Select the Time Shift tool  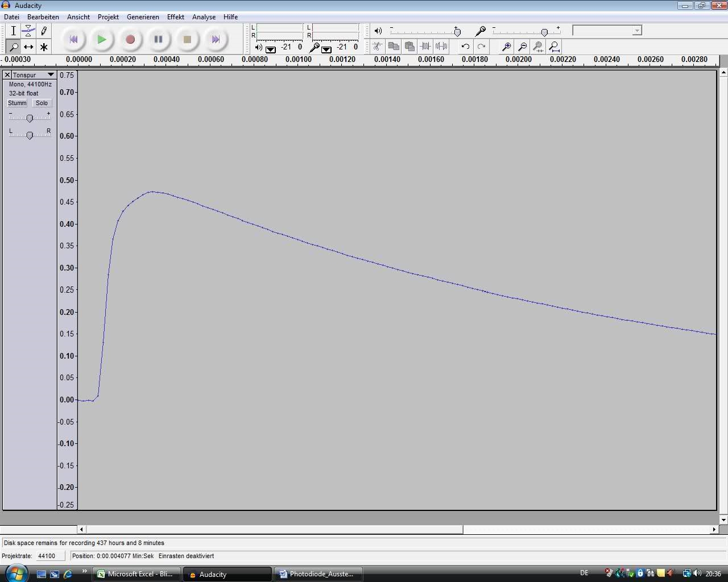(x=28, y=47)
